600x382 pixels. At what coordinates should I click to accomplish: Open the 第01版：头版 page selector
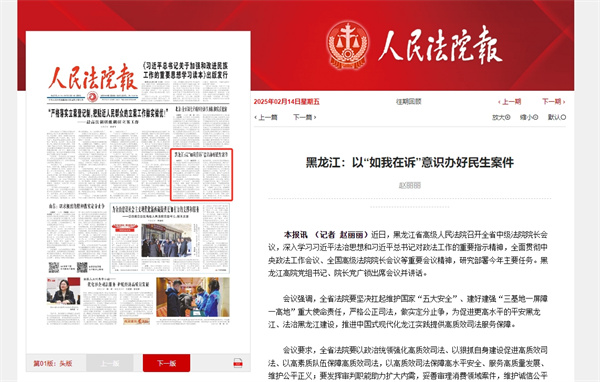[53, 363]
